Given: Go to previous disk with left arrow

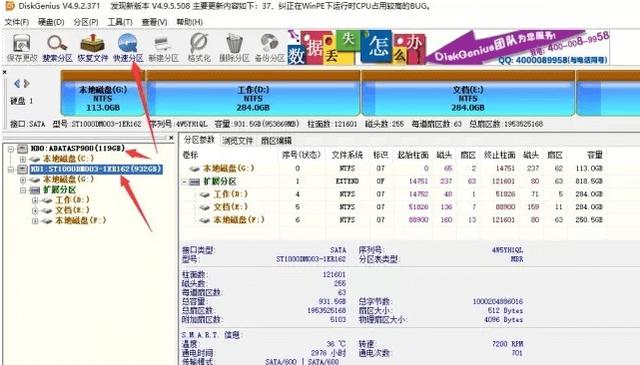Looking at the screenshot, I should [x=17, y=84].
